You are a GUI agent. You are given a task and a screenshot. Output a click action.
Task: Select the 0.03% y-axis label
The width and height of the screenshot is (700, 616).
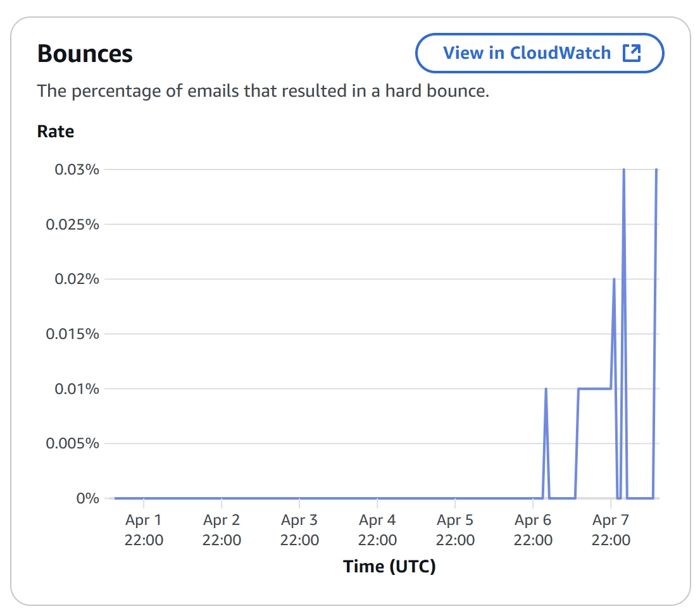(76, 169)
